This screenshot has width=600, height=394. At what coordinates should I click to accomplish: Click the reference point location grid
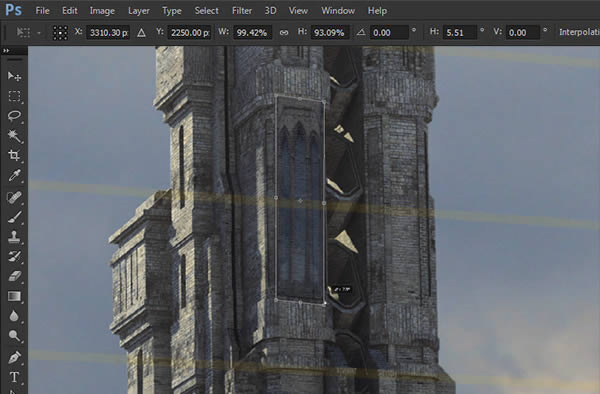[x=60, y=33]
